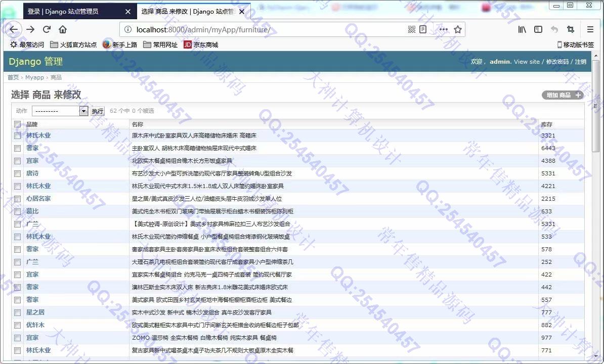Click the 62 个中 0 个被选 counter
The image size is (604, 364).
(x=132, y=111)
